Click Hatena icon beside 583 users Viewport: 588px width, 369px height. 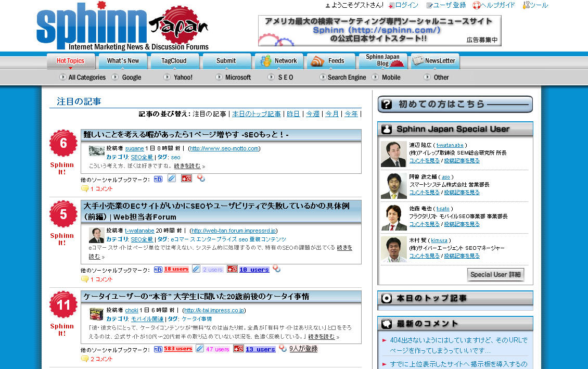coord(158,349)
